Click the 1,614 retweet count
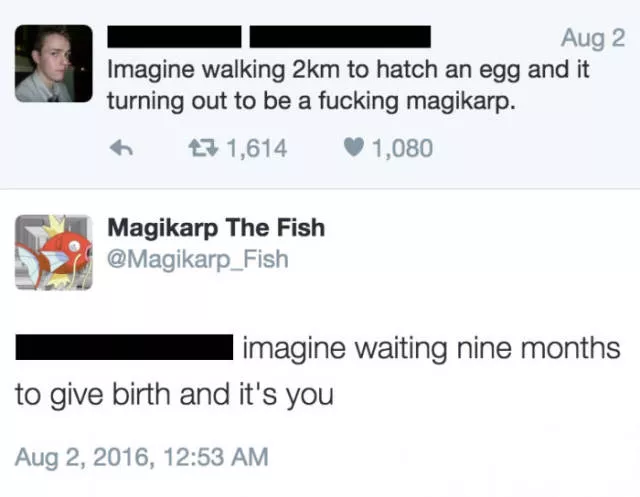Image resolution: width=640 pixels, height=497 pixels. (257, 149)
